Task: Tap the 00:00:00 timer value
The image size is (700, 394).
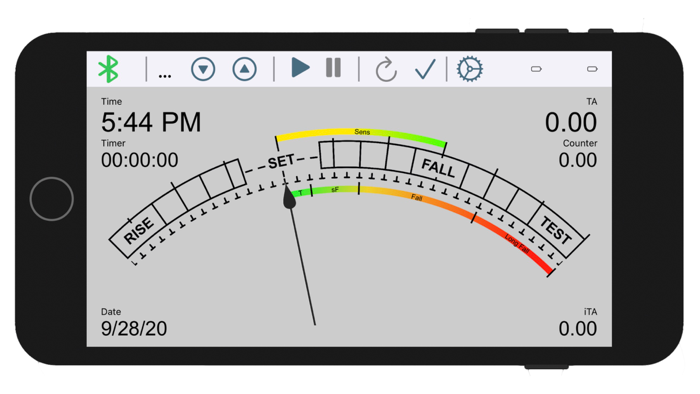Action: (x=139, y=160)
